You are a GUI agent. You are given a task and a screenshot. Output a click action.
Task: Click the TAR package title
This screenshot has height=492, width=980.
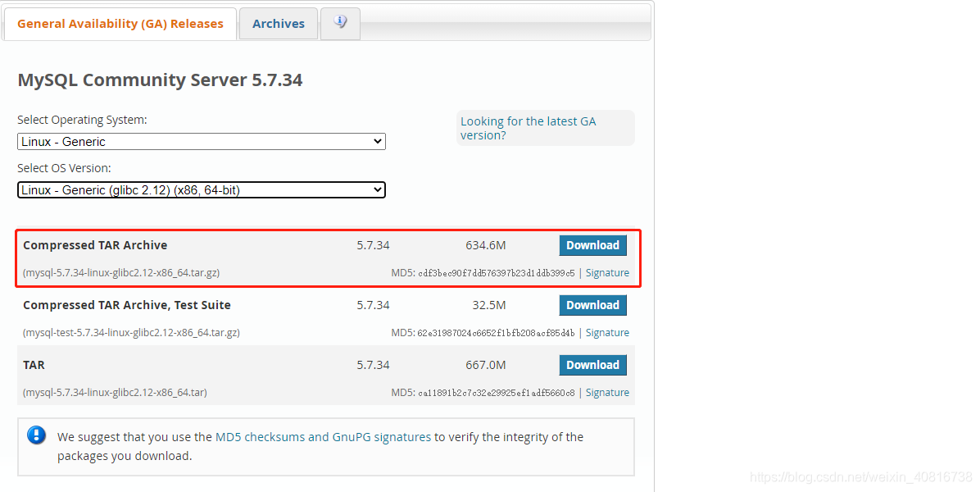(34, 365)
